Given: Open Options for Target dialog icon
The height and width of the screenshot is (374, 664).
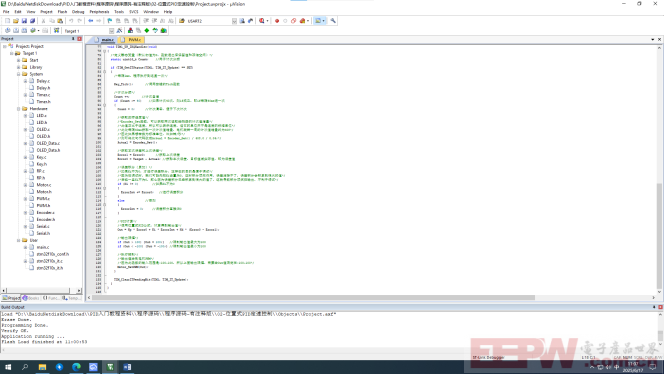Looking at the screenshot, I should pyautogui.click(x=119, y=30).
